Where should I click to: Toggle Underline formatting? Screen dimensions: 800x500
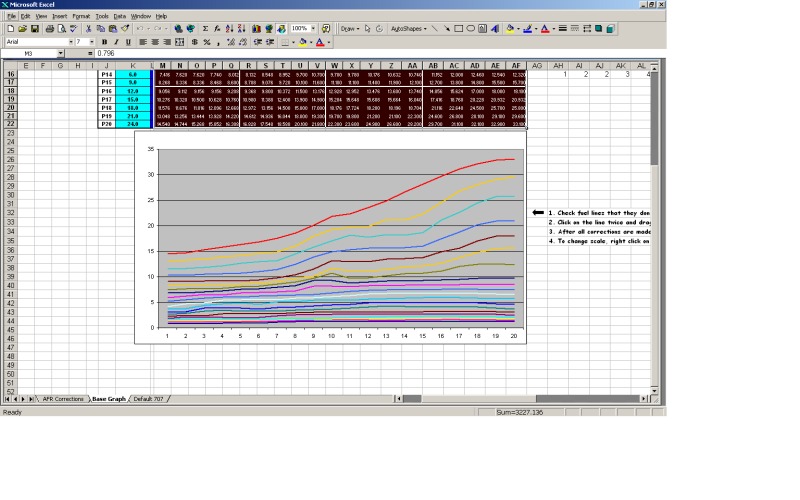point(128,42)
